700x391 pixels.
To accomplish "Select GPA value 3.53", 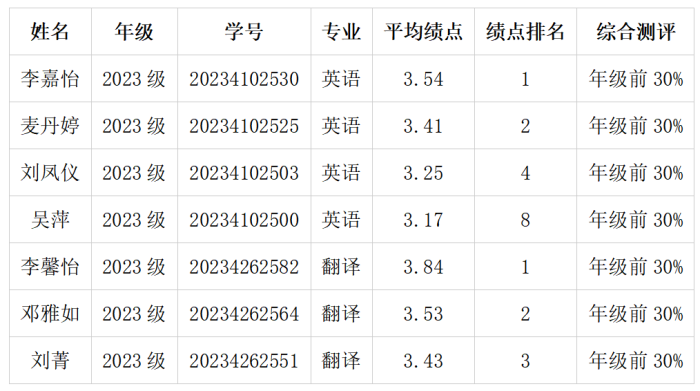I will click(x=423, y=314).
